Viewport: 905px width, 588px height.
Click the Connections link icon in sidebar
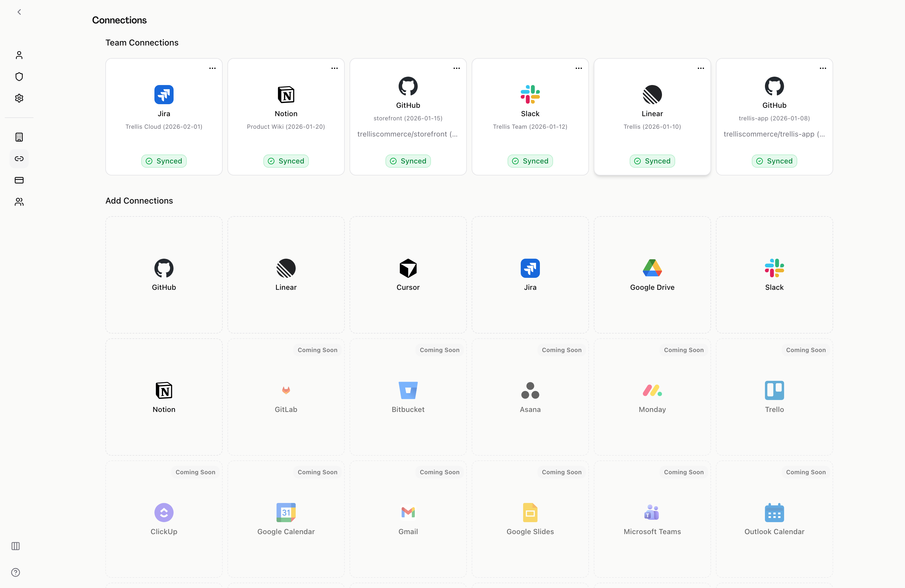(x=19, y=159)
